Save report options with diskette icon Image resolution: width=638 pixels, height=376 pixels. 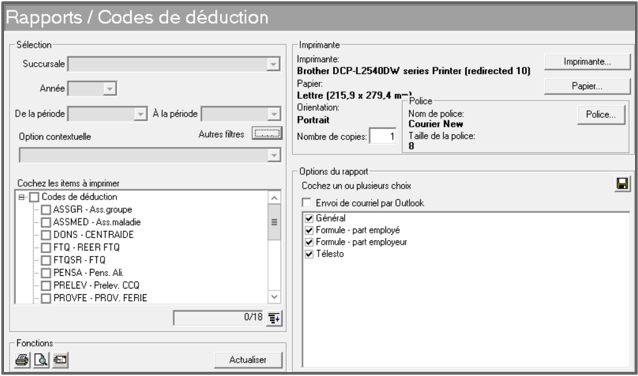coord(622,185)
